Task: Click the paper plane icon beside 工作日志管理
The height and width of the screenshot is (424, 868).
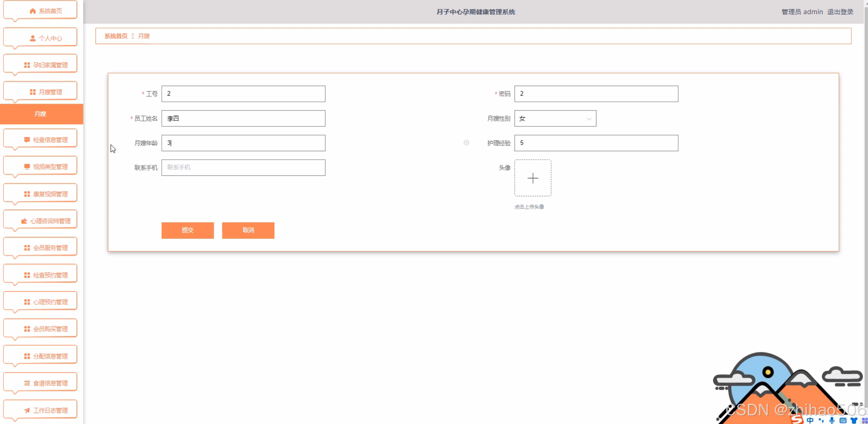Action: tap(27, 410)
